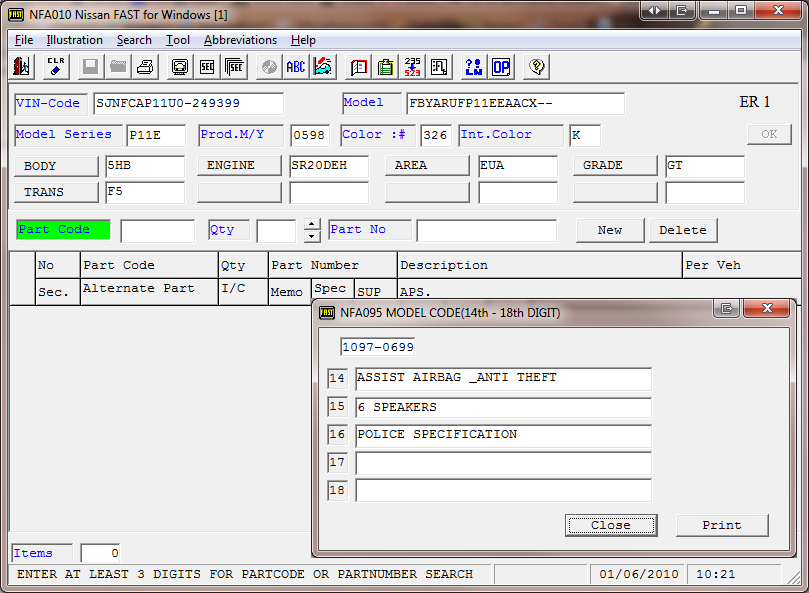Image resolution: width=809 pixels, height=593 pixels.
Task: Click the New button
Action: click(610, 230)
